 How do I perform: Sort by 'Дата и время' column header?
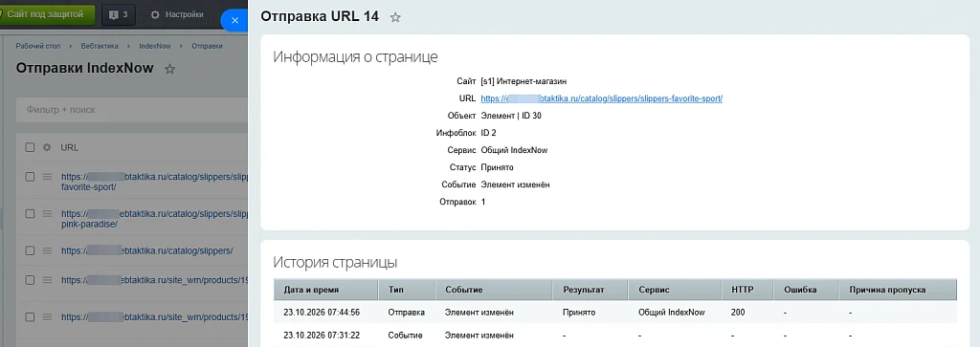[x=325, y=290]
